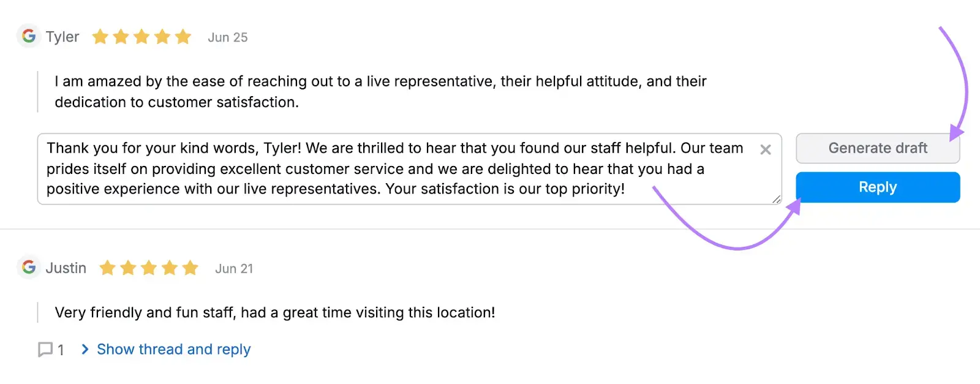Select the fifth star in Tyler's rating
Image resolution: width=980 pixels, height=384 pixels.
(x=182, y=37)
